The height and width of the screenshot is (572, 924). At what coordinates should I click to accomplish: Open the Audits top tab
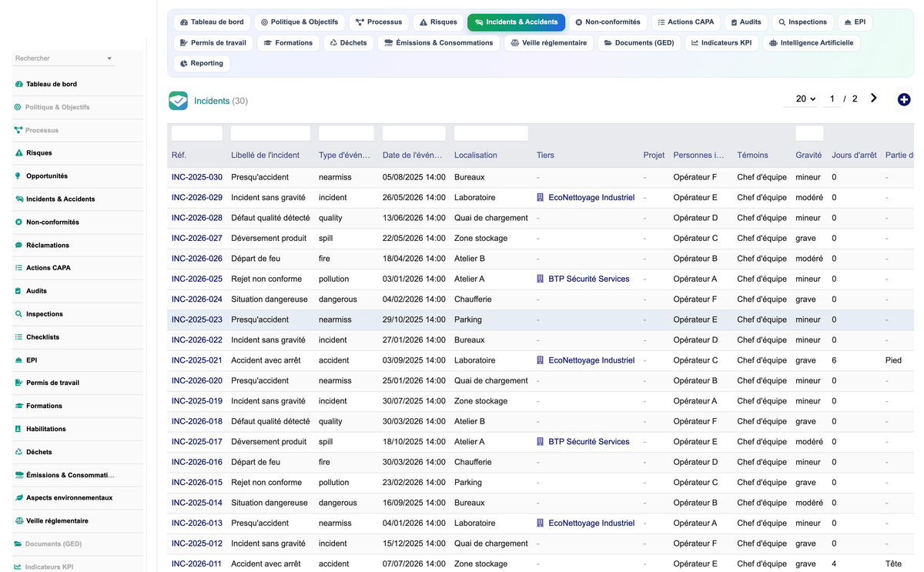(745, 22)
